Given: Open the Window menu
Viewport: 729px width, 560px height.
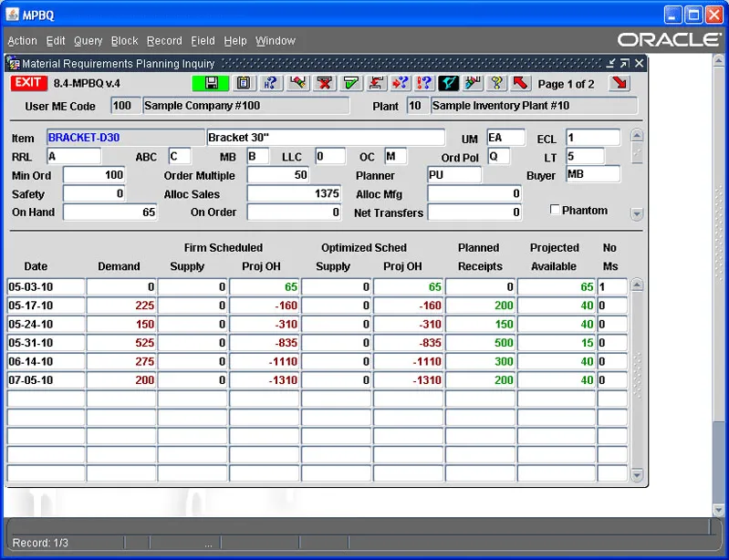Looking at the screenshot, I should coord(275,41).
